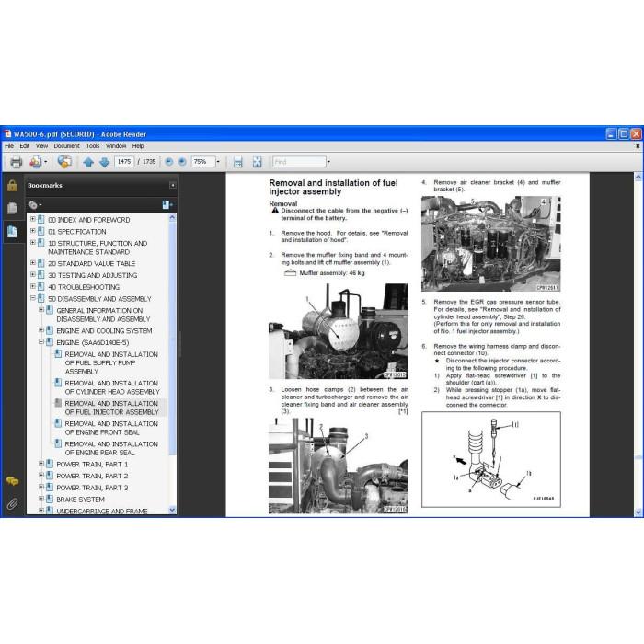Open the Email/export PDF icon
This screenshot has height=644, width=644.
coord(36,162)
